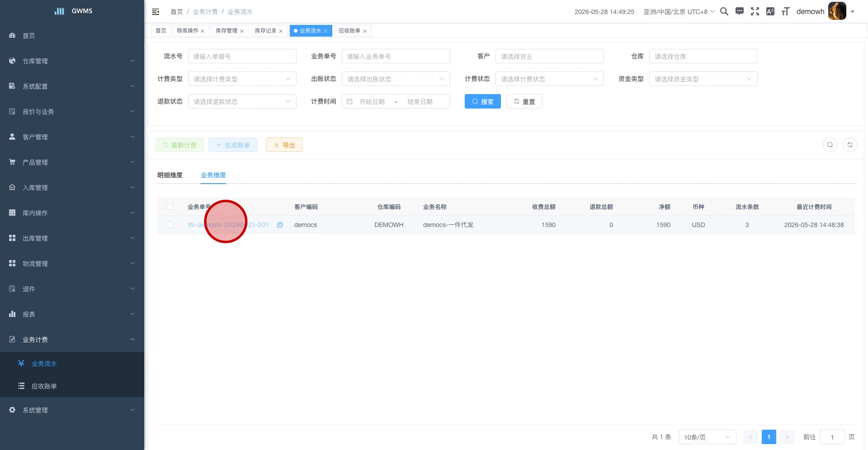Collapse the sidebar with the hamburger icon

coord(156,12)
